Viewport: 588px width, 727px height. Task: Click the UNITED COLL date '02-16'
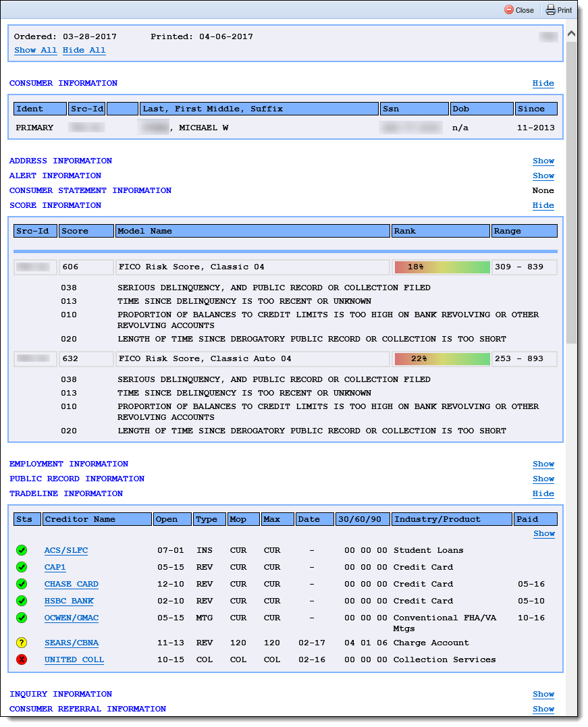point(312,659)
